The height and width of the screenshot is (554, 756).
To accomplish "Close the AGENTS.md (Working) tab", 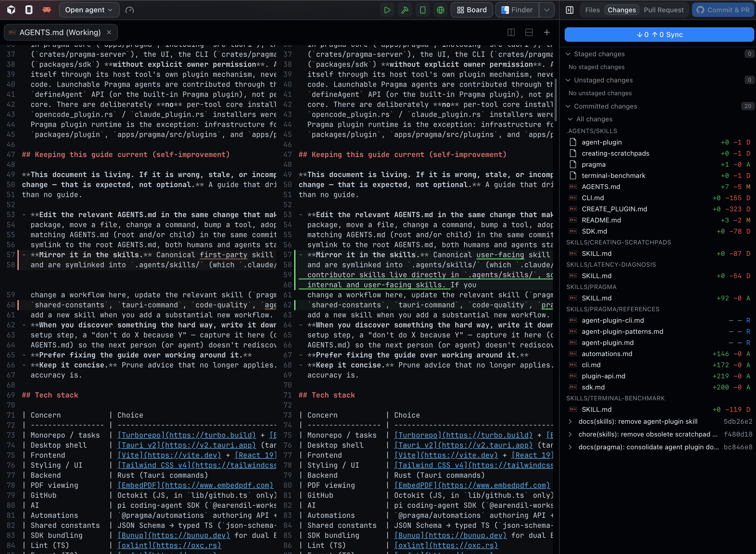I will click(x=109, y=32).
